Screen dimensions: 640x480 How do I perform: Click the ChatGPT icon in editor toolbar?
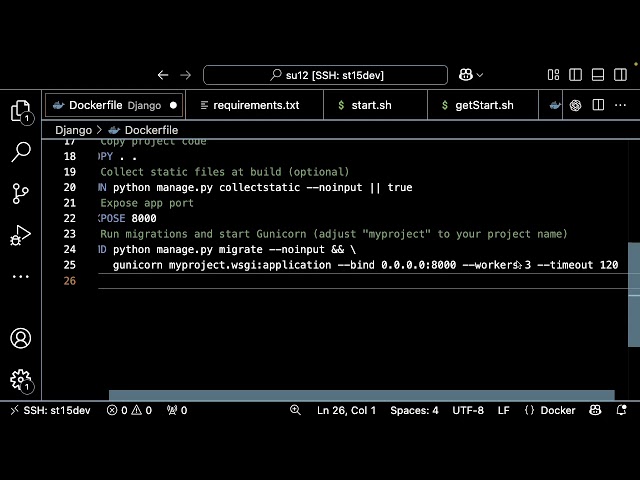(x=576, y=105)
